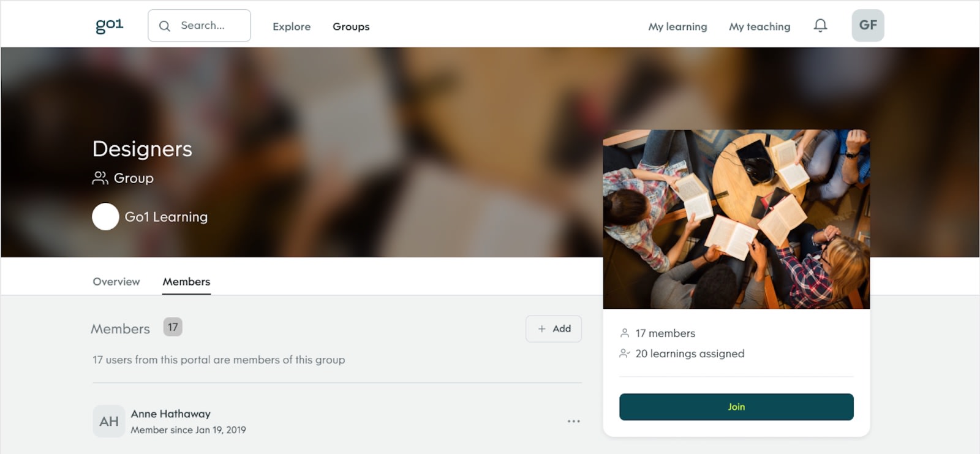Open My teaching
980x454 pixels.
(759, 26)
